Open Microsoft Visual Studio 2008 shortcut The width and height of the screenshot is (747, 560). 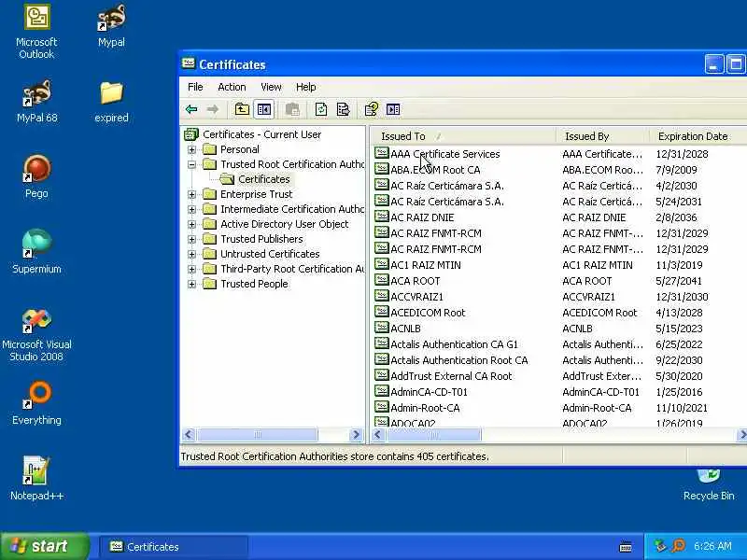click(36, 335)
